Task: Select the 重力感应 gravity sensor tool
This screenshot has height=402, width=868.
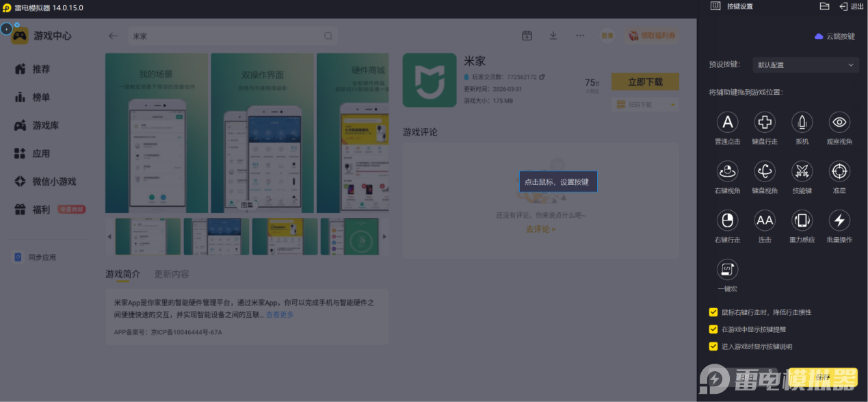Action: (x=802, y=221)
